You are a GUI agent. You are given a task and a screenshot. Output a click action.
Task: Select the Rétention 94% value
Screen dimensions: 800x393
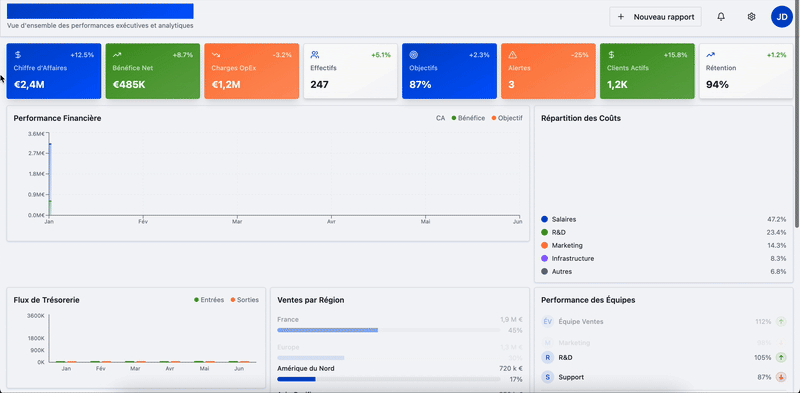(x=717, y=85)
